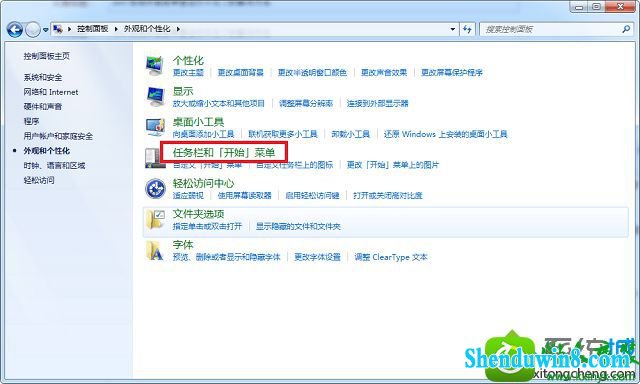Click 调整屏幕分辨率 link
This screenshot has width=640, height=384.
(x=306, y=103)
